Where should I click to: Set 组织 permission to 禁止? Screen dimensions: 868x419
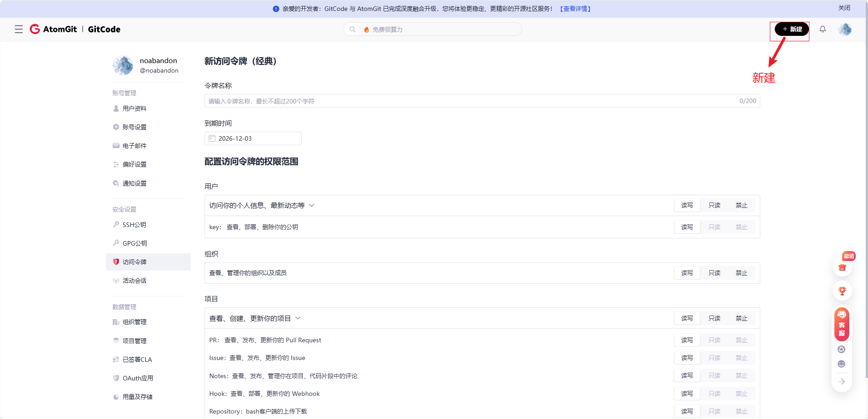741,273
